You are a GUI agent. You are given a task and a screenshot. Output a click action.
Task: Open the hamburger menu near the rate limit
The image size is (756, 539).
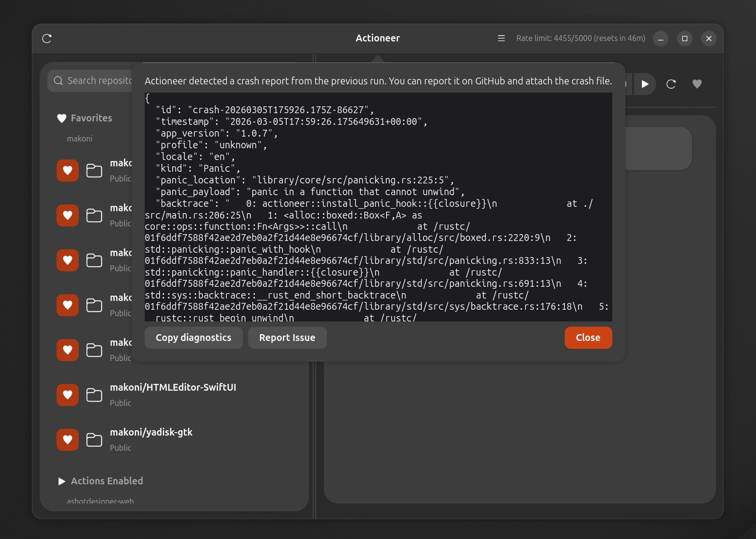click(x=501, y=38)
